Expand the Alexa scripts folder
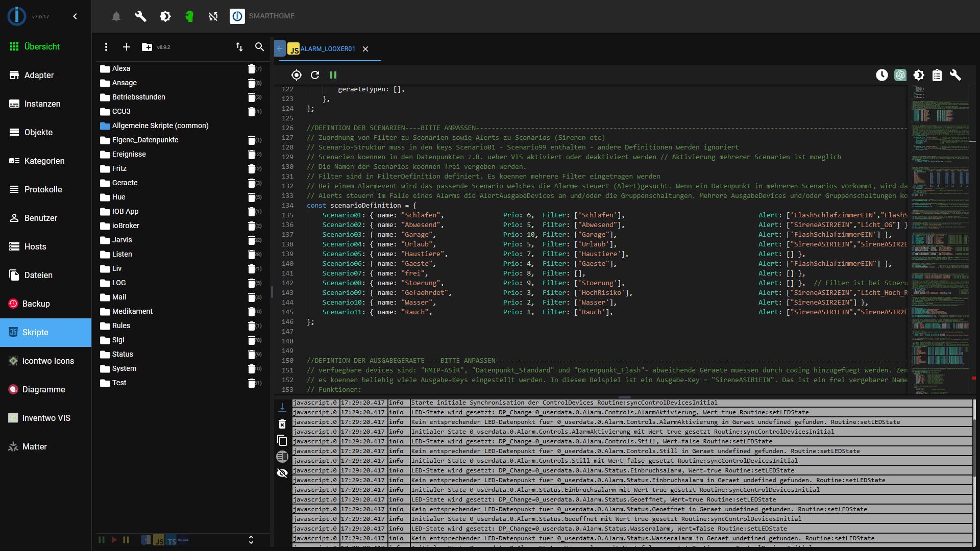 (121, 68)
